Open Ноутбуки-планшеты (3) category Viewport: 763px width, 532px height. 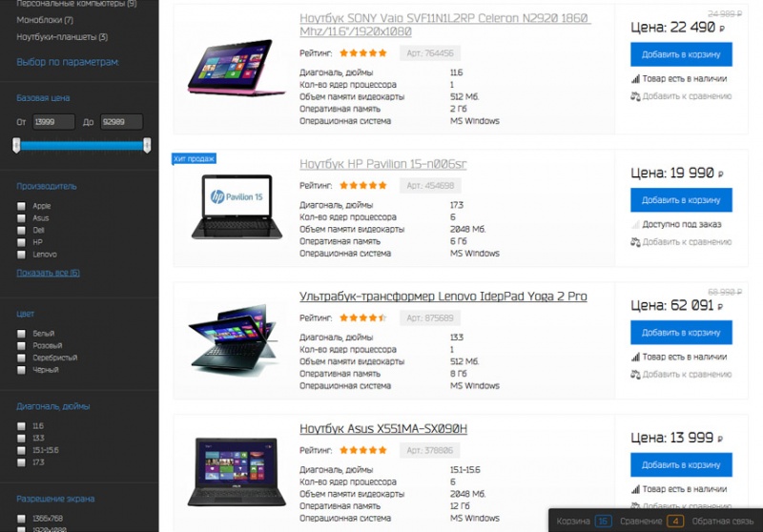click(62, 37)
